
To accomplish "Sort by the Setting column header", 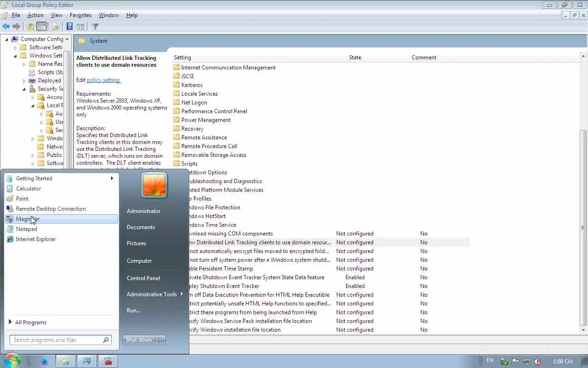I will coord(252,57).
